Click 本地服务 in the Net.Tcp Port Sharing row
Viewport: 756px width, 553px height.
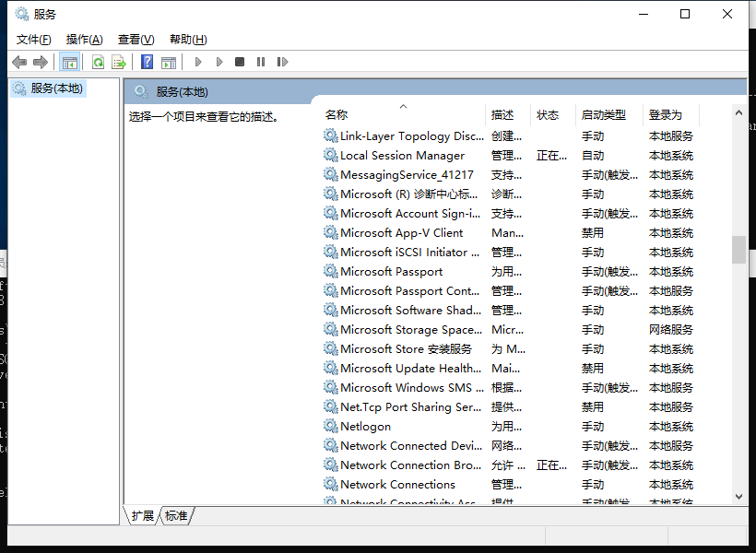(670, 406)
